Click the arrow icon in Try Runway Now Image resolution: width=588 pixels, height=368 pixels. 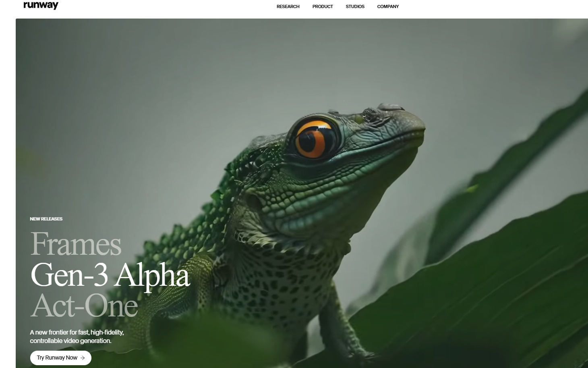(x=83, y=358)
